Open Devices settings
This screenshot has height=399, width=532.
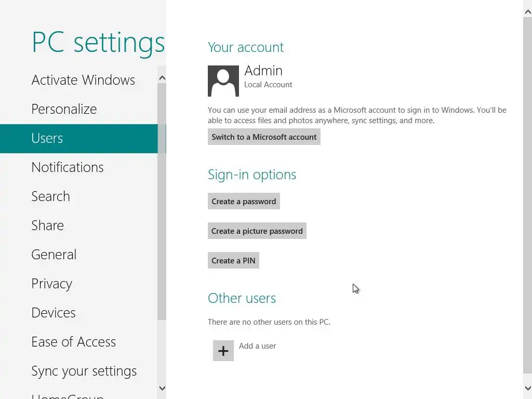pos(54,313)
